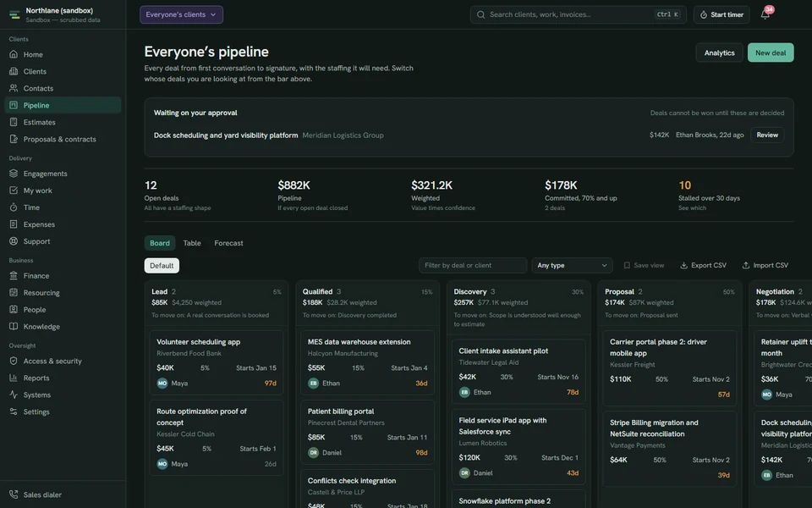The height and width of the screenshot is (508, 812).
Task: Open Stripe Billing migration deal card
Action: [x=670, y=449]
